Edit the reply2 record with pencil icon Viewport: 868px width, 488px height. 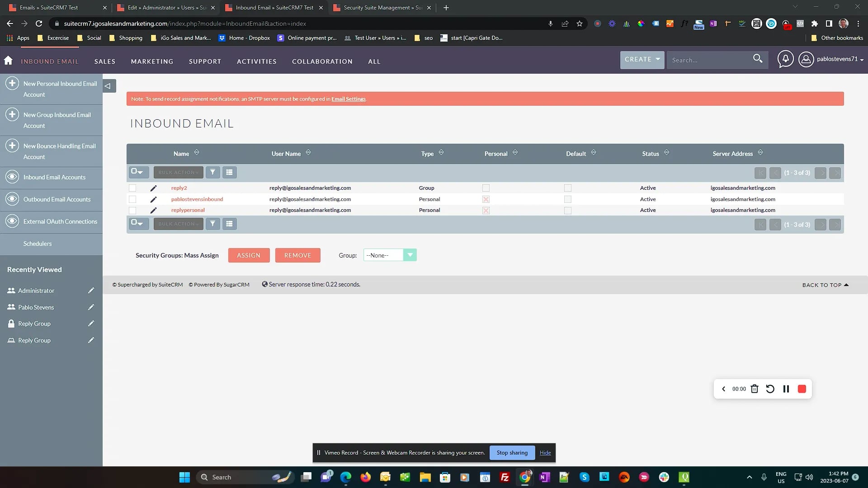(x=153, y=188)
